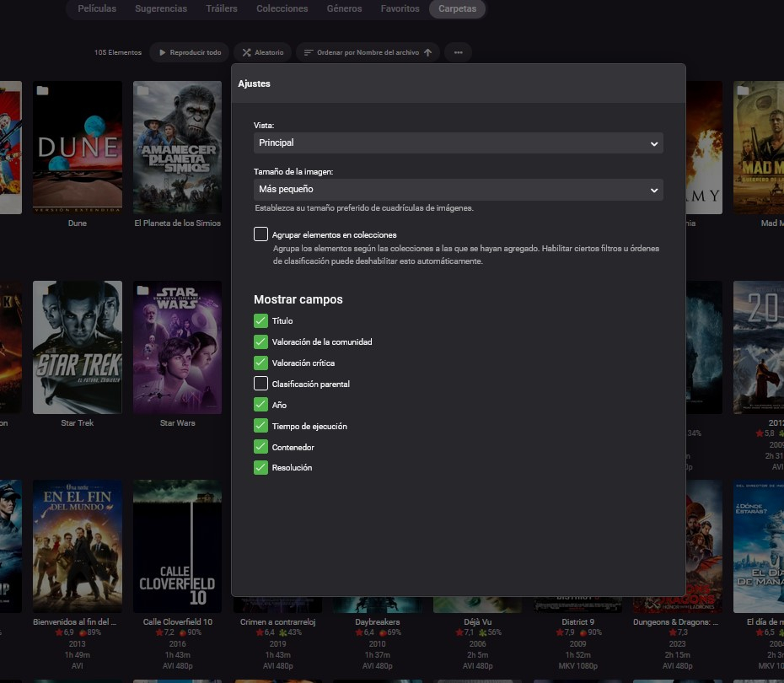Image resolution: width=784 pixels, height=683 pixels.
Task: Go to the Favoritos tab
Action: 400,8
